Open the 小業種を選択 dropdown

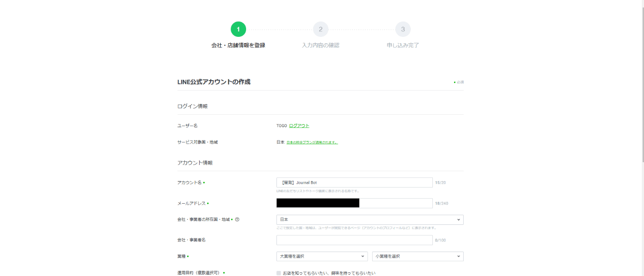pos(418,256)
